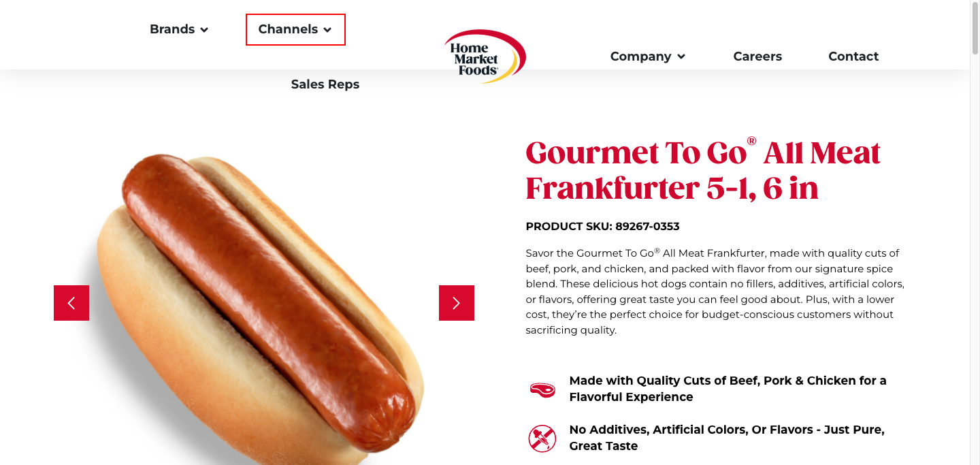The height and width of the screenshot is (465, 980).
Task: Go to the Careers page
Action: [757, 57]
